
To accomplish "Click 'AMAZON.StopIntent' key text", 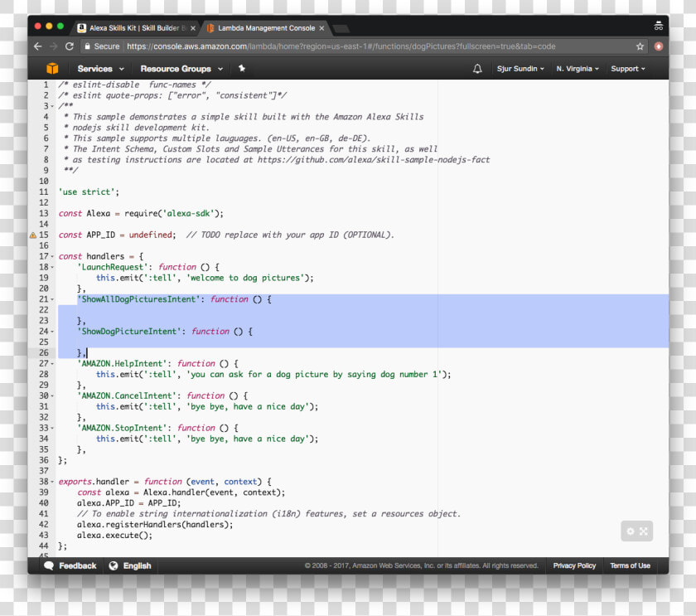I will (x=123, y=428).
